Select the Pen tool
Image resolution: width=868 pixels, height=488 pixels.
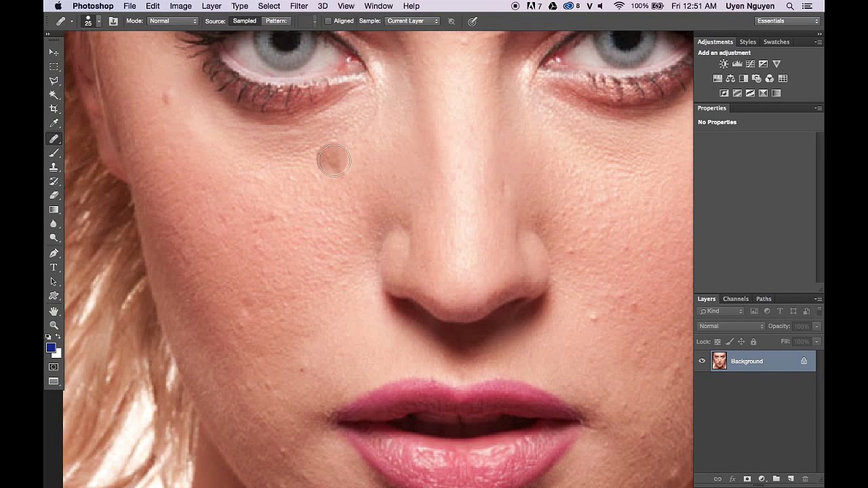54,253
